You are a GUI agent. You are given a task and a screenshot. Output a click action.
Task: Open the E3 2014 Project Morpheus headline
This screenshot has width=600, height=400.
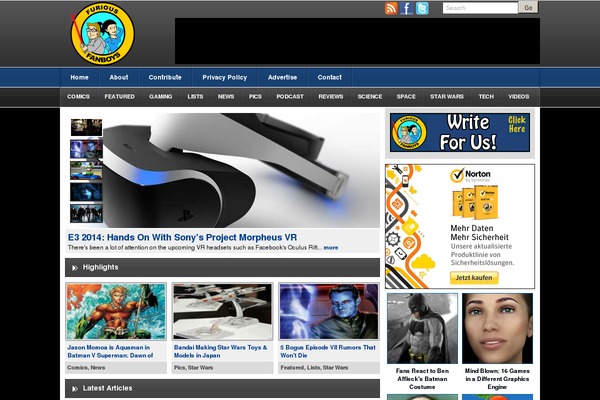182,238
